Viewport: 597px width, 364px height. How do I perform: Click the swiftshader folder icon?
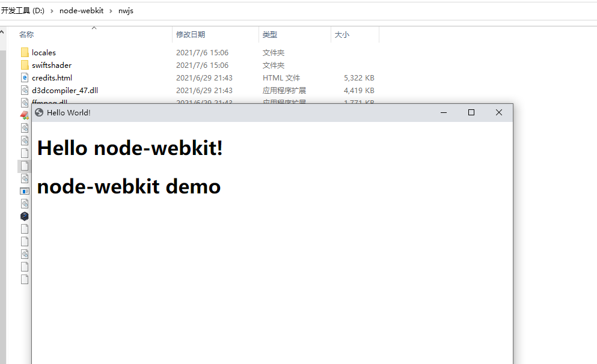[x=25, y=65]
